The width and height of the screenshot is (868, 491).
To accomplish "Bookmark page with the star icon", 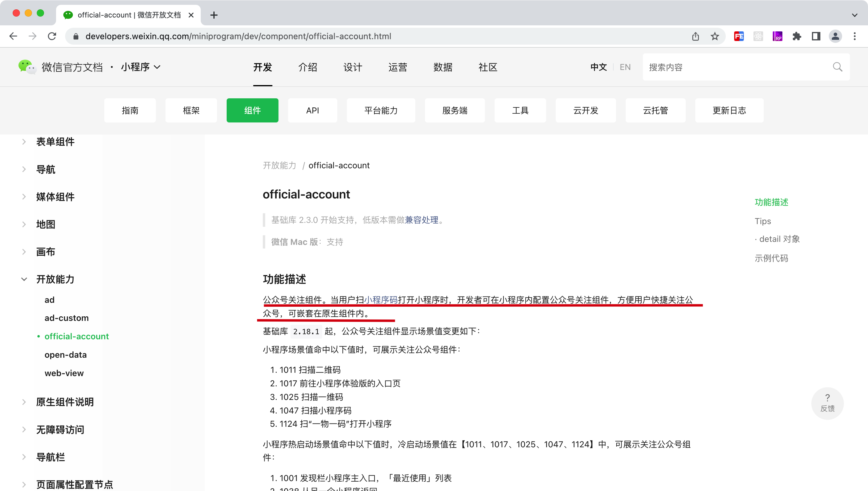I will [715, 36].
